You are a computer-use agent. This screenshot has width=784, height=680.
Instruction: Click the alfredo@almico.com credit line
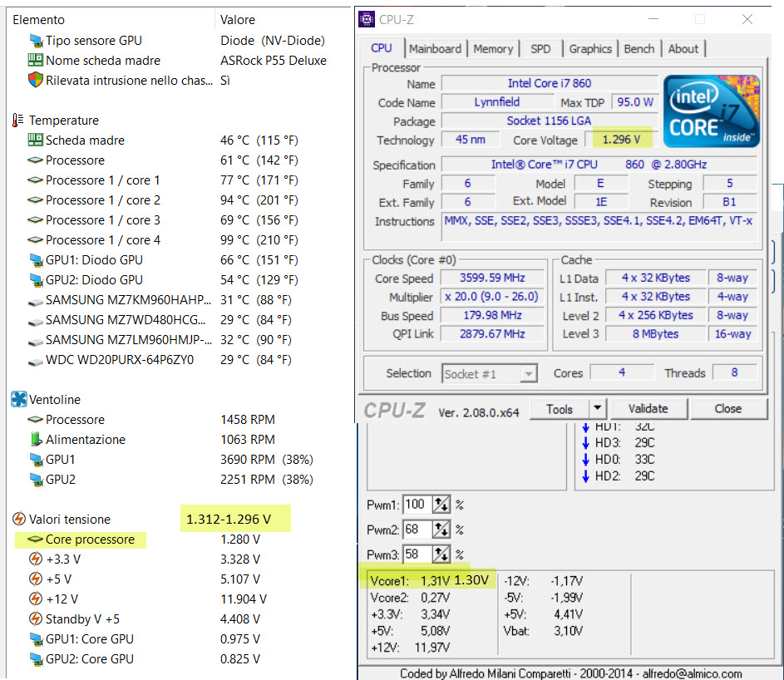tap(570, 673)
